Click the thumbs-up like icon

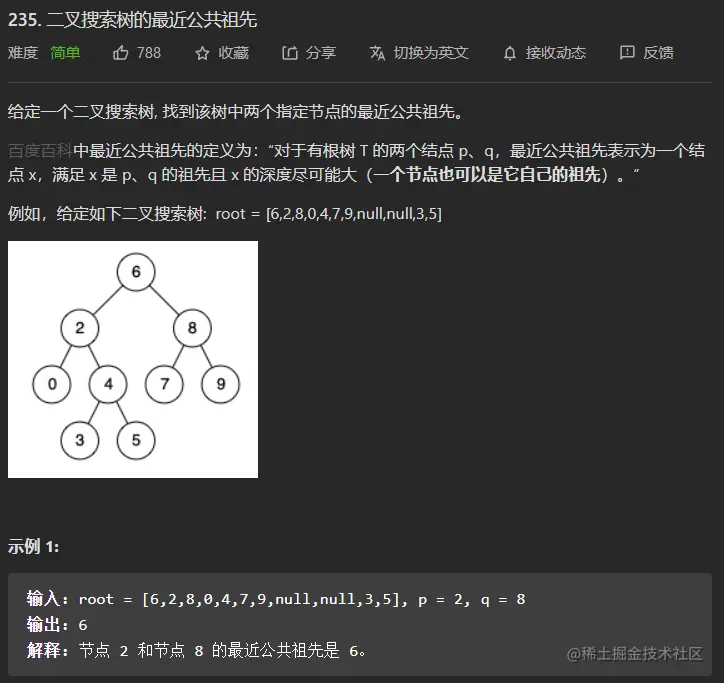coord(121,53)
